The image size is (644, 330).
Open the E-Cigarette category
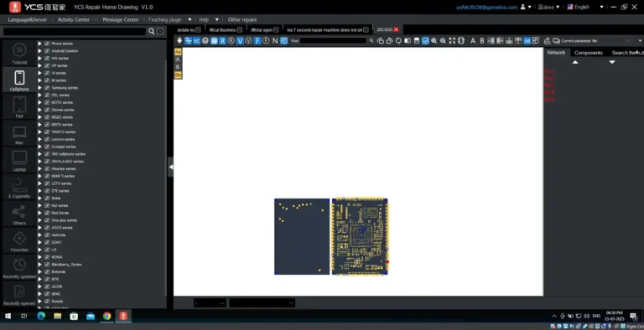click(x=19, y=187)
